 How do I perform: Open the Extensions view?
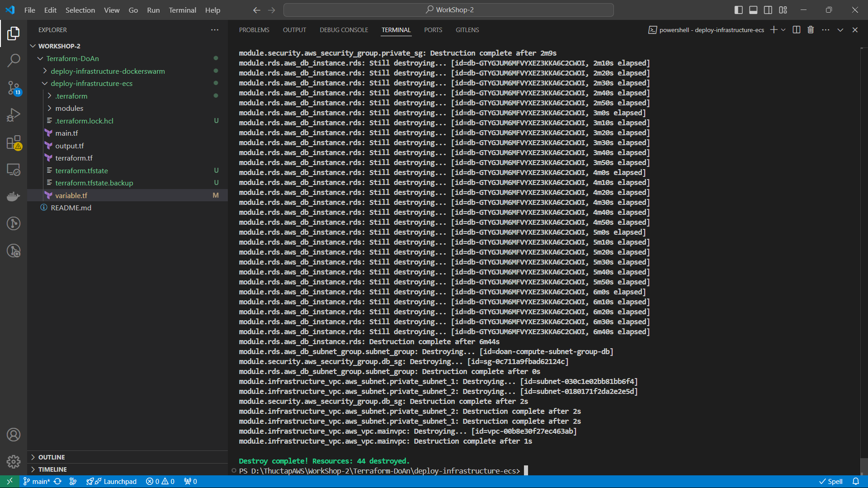(x=14, y=142)
